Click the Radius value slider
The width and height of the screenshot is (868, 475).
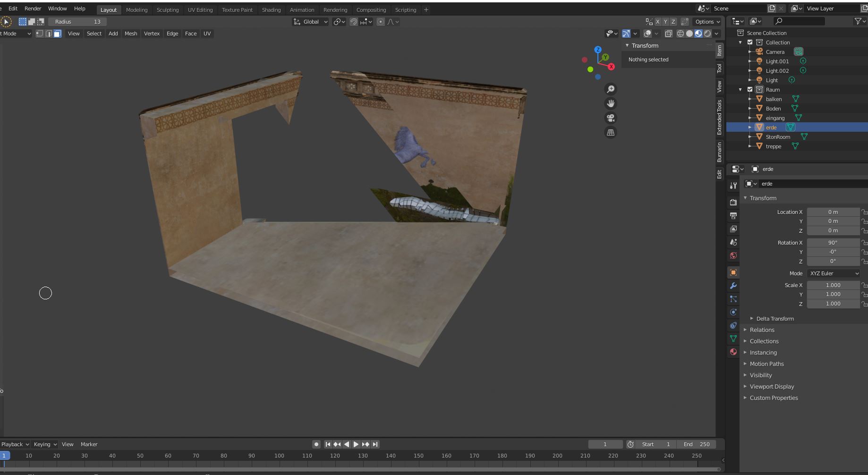77,22
